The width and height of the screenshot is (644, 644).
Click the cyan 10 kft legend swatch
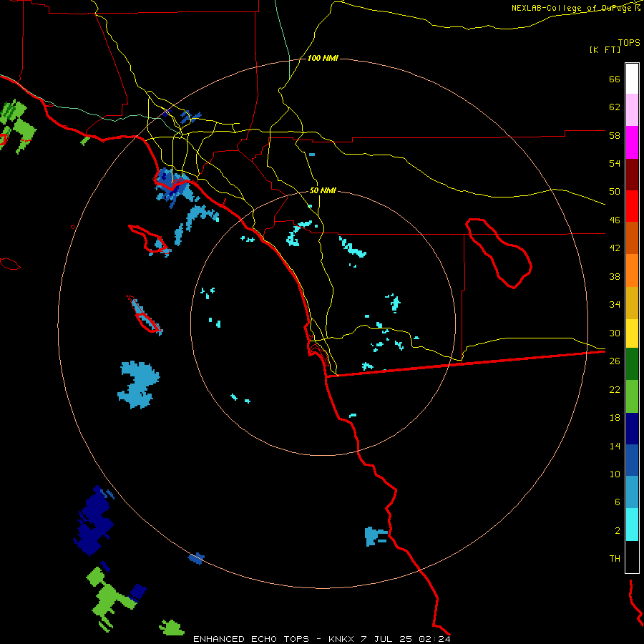(x=632, y=525)
